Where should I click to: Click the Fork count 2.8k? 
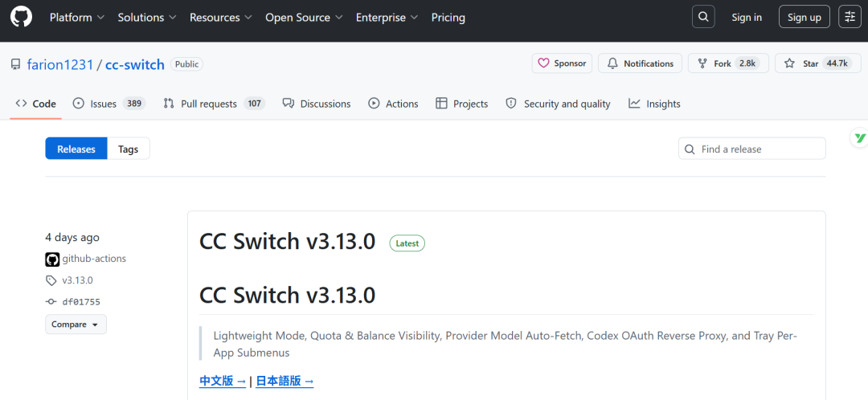(x=747, y=63)
